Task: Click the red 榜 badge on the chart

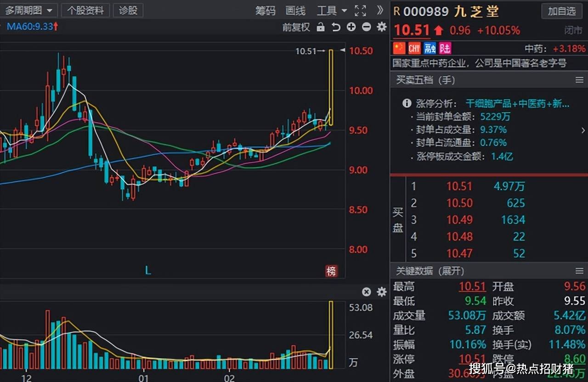Action: pyautogui.click(x=331, y=271)
